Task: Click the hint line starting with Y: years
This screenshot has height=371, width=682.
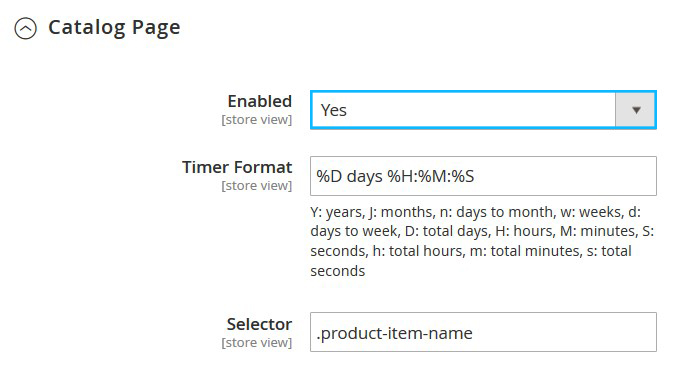Action: pos(475,212)
